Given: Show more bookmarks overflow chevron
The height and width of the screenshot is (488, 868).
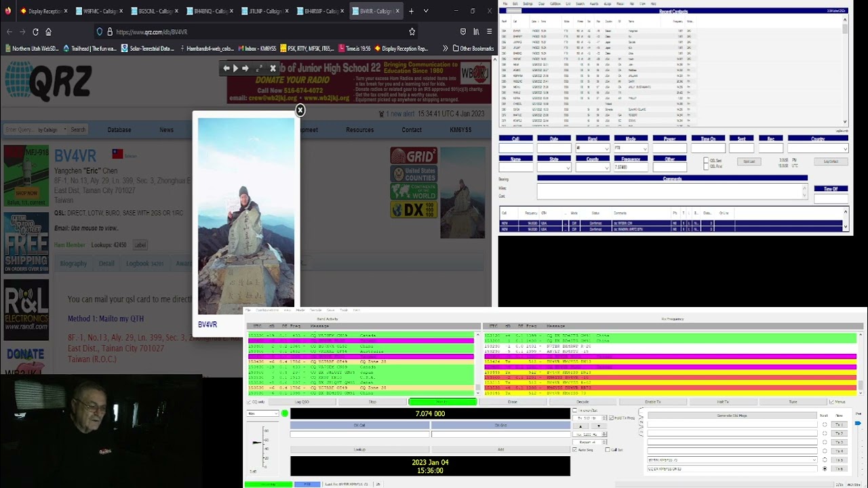Looking at the screenshot, I should [445, 49].
